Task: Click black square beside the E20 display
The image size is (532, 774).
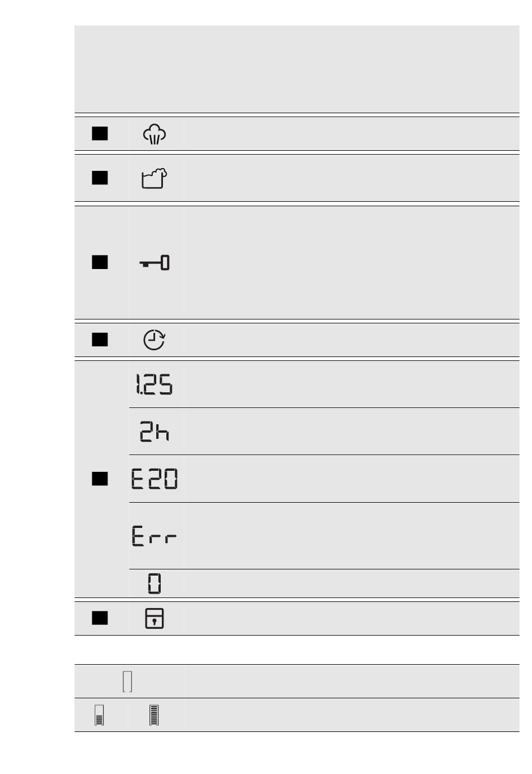Action: tap(100, 479)
